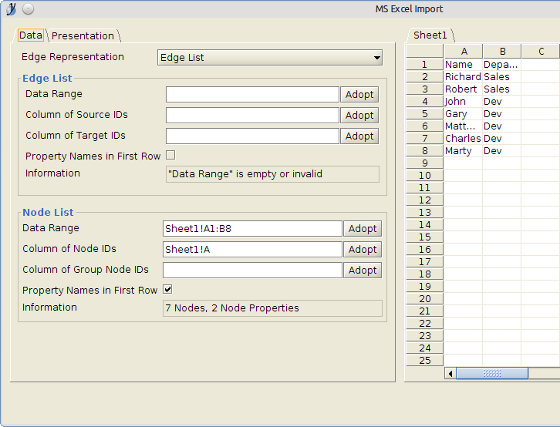Image resolution: width=560 pixels, height=427 pixels.
Task: Adopt selection for Column of Group Node IDs
Action: coord(362,270)
